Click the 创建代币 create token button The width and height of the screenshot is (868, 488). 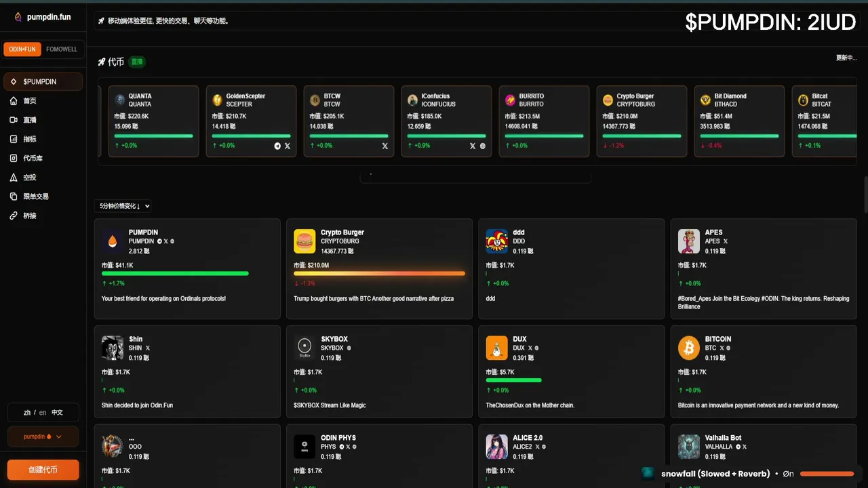point(43,470)
